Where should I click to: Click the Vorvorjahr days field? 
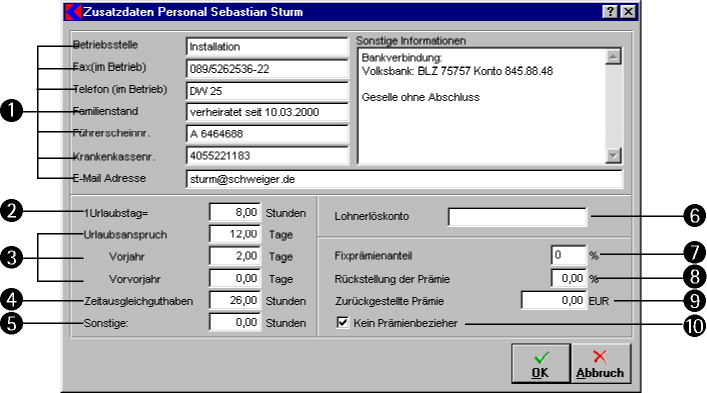(x=235, y=278)
